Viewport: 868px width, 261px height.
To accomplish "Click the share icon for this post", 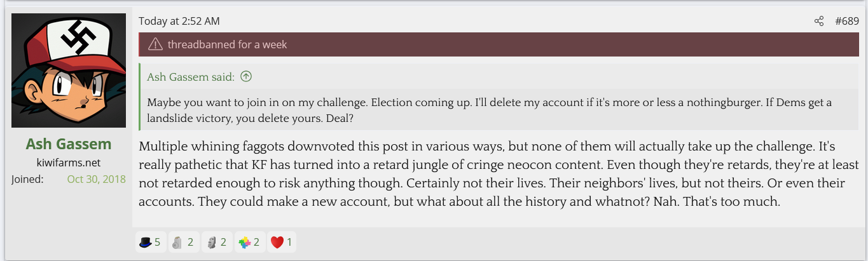I will [x=819, y=22].
